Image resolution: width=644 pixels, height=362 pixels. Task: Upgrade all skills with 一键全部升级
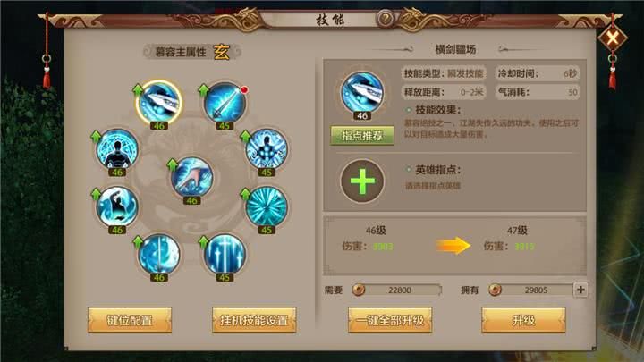[390, 320]
